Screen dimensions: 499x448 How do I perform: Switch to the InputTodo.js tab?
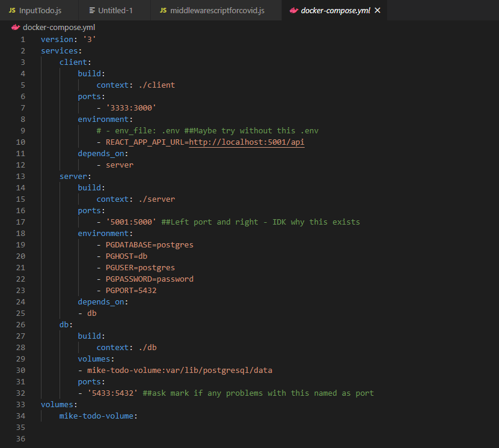40,11
